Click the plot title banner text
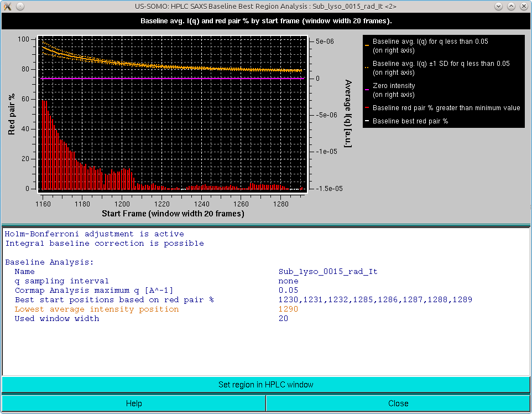Image resolution: width=532 pixels, height=414 pixels. tap(265, 21)
